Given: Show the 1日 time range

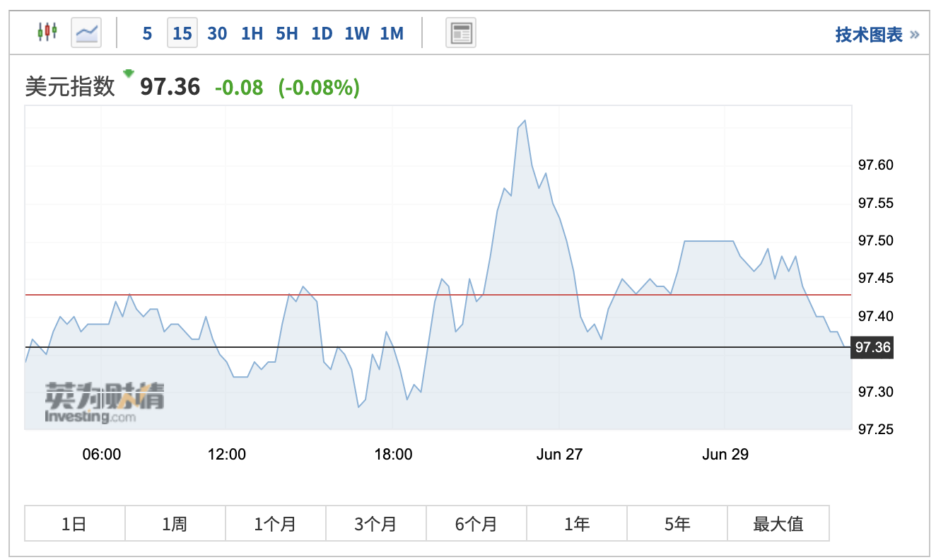Looking at the screenshot, I should coord(74,523).
